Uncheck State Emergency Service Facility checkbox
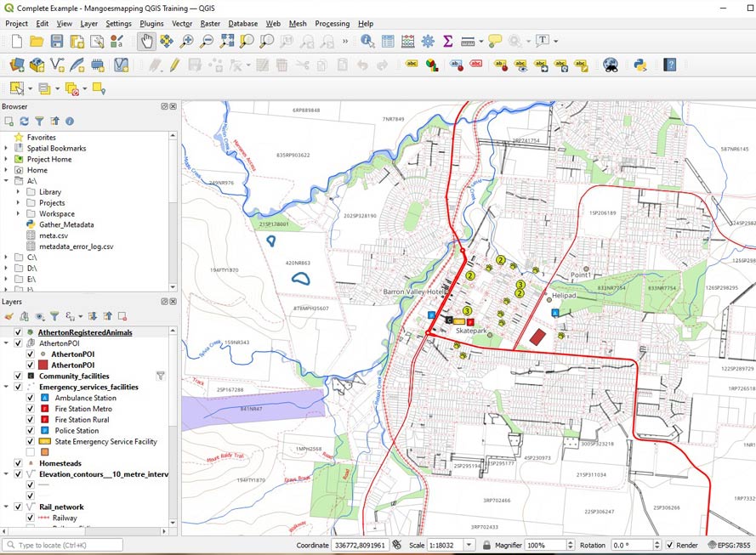Image resolution: width=756 pixels, height=555 pixels. pyautogui.click(x=31, y=441)
